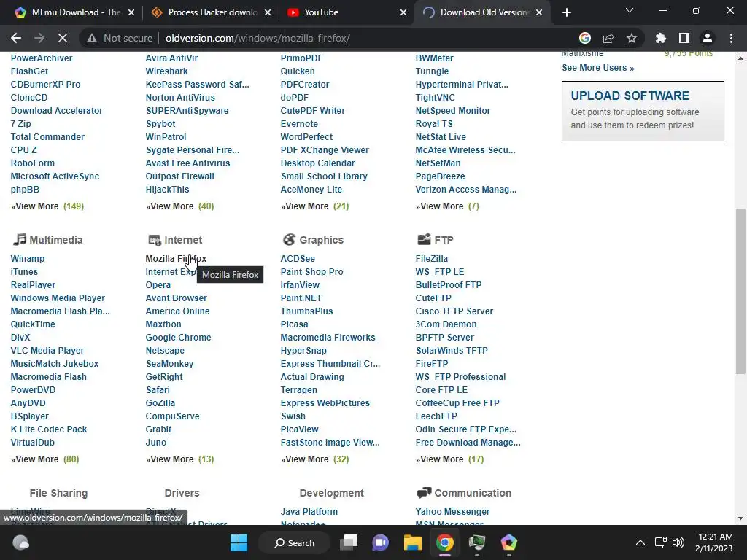Viewport: 747px width, 560px height.
Task: Close the Process Hacker tab
Action: click(x=268, y=12)
